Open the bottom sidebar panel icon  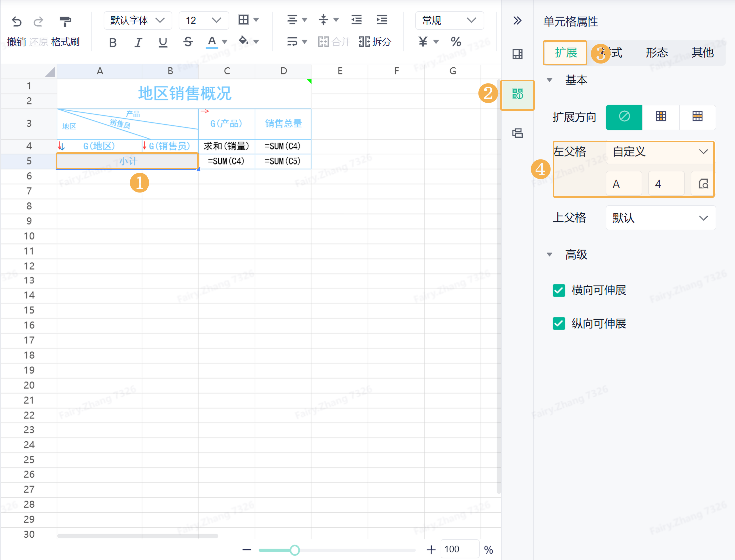point(518,133)
